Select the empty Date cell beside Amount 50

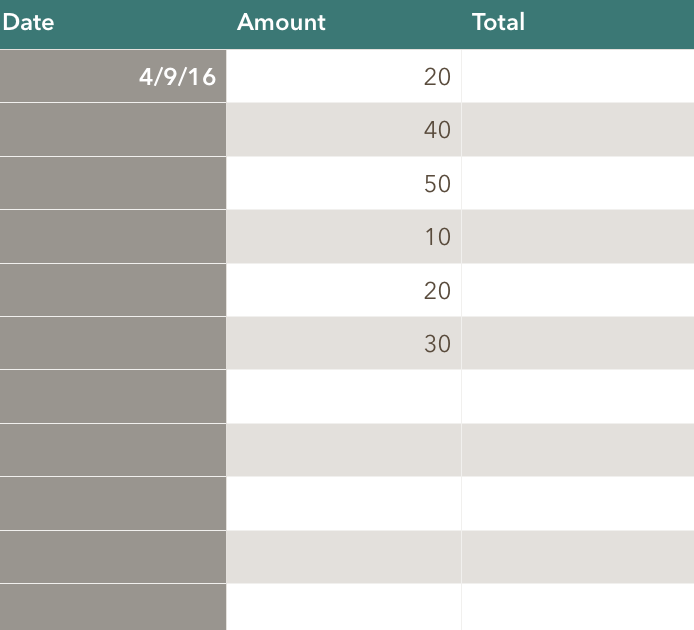pos(112,184)
